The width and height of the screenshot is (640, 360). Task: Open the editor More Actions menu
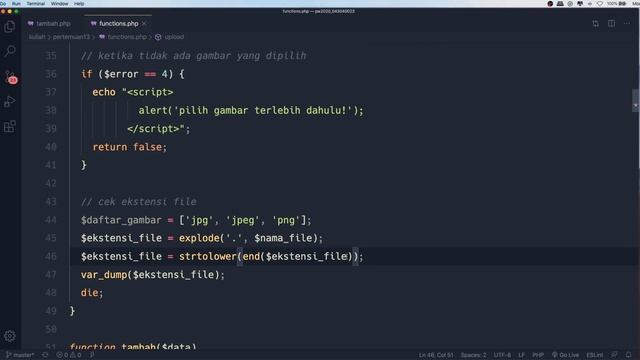pyautogui.click(x=627, y=24)
